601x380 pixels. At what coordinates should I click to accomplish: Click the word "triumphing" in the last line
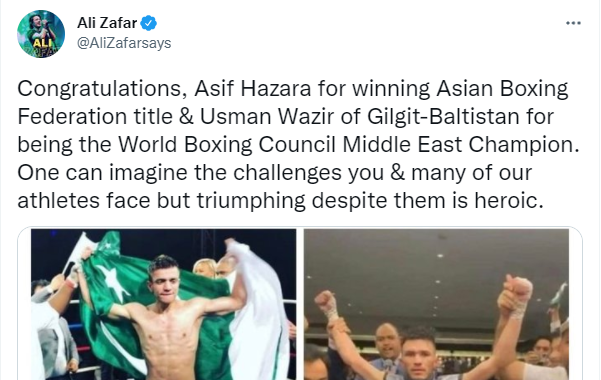251,201
